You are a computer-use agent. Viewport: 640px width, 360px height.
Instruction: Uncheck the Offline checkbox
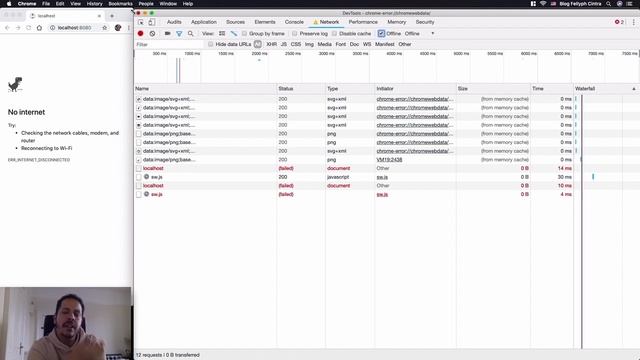[x=381, y=33]
